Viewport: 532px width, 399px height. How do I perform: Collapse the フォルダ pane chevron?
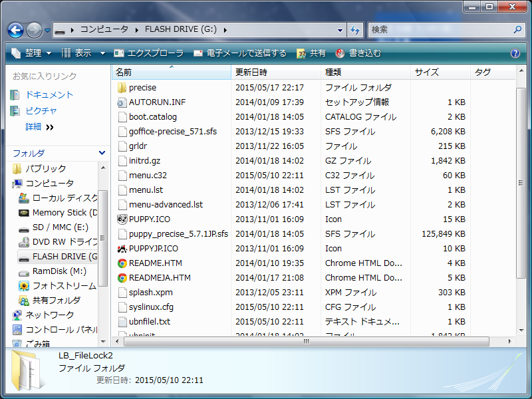(x=102, y=153)
